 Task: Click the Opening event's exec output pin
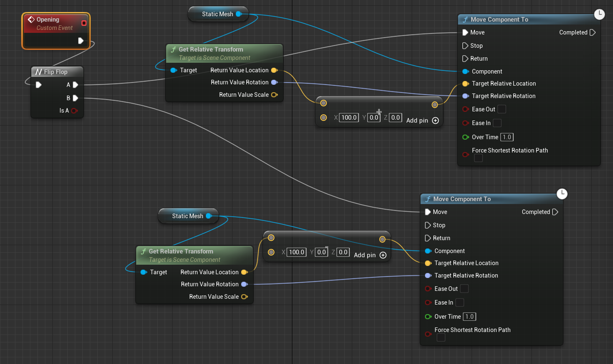pos(81,41)
